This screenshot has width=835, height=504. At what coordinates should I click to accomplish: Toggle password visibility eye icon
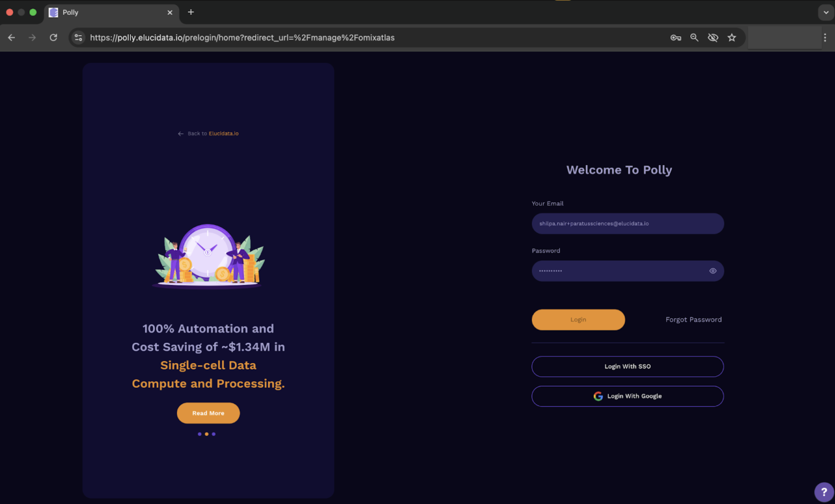coord(713,271)
